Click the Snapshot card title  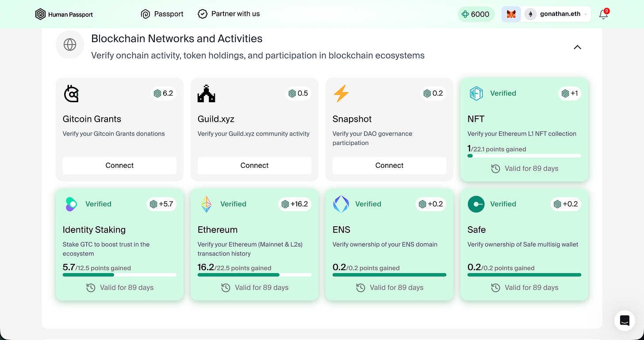(352, 119)
